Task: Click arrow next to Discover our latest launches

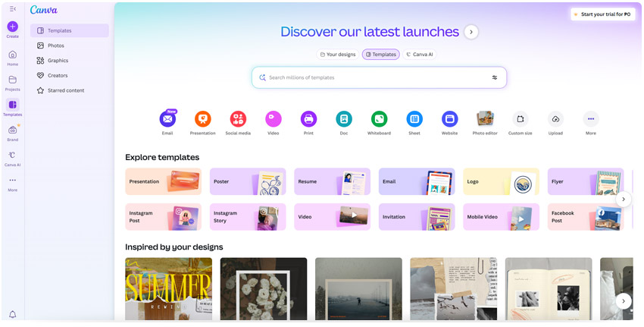Action: click(471, 32)
